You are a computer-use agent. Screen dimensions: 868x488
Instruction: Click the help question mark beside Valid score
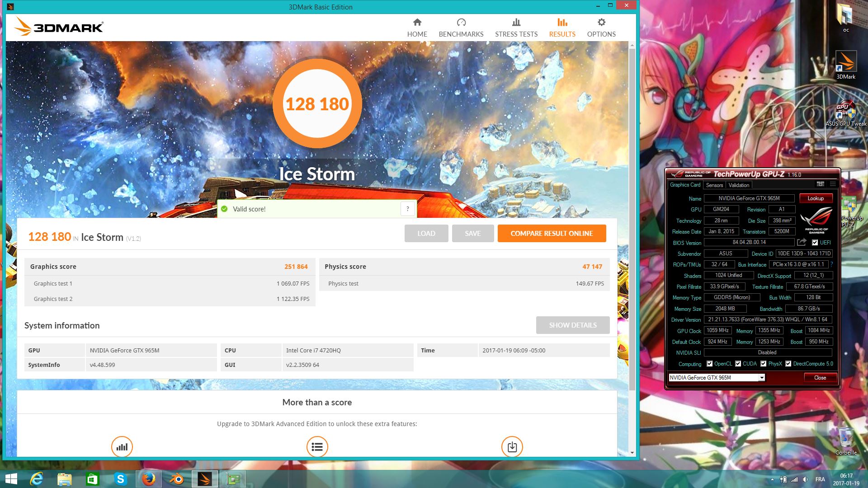click(x=407, y=209)
